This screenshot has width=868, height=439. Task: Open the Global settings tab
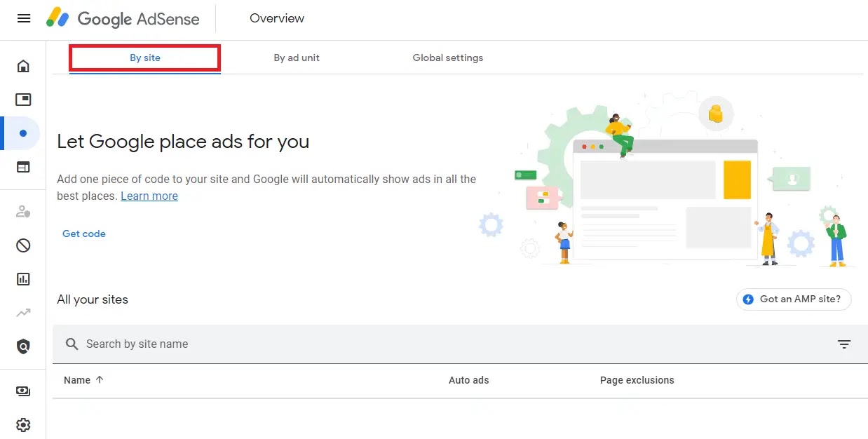(x=448, y=58)
